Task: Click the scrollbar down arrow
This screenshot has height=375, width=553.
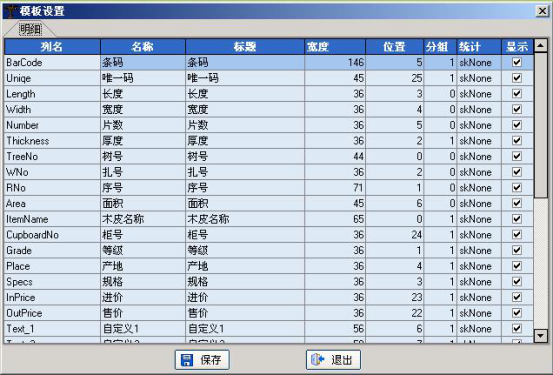Action: pos(541,335)
